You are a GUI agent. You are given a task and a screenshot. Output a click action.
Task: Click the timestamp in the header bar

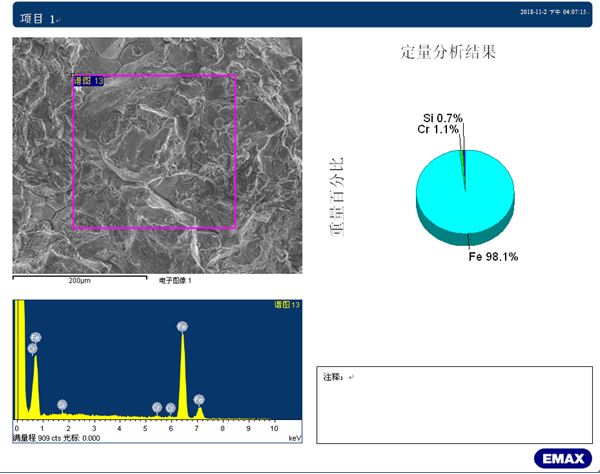553,12
